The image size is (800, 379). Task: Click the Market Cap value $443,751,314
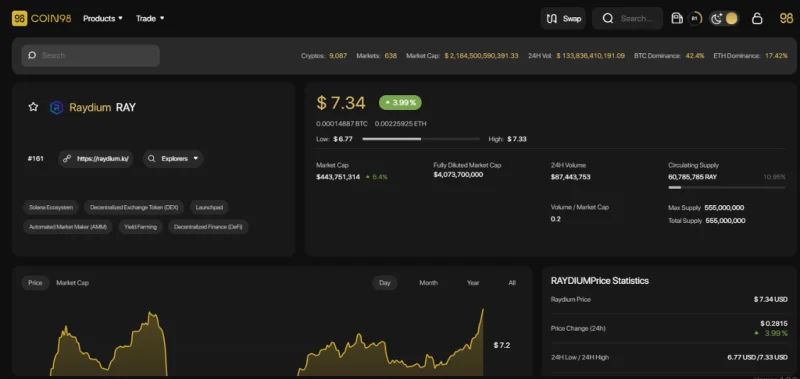coord(338,177)
